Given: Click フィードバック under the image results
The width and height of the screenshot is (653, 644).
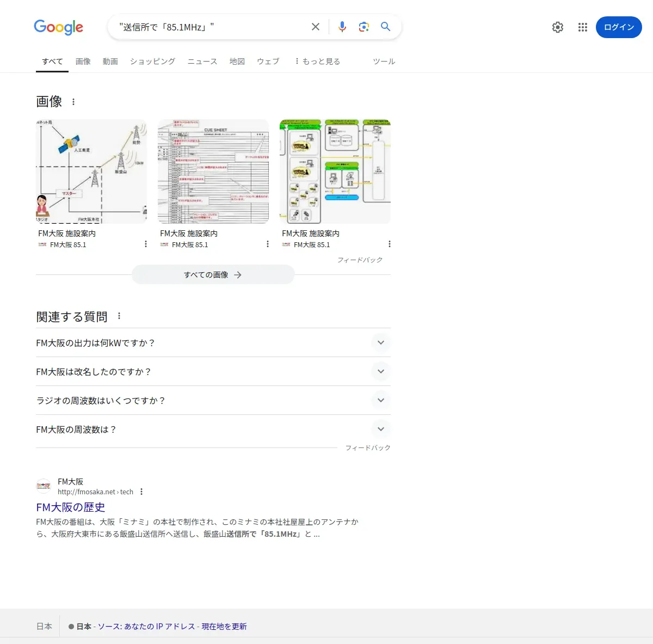Looking at the screenshot, I should coord(360,260).
